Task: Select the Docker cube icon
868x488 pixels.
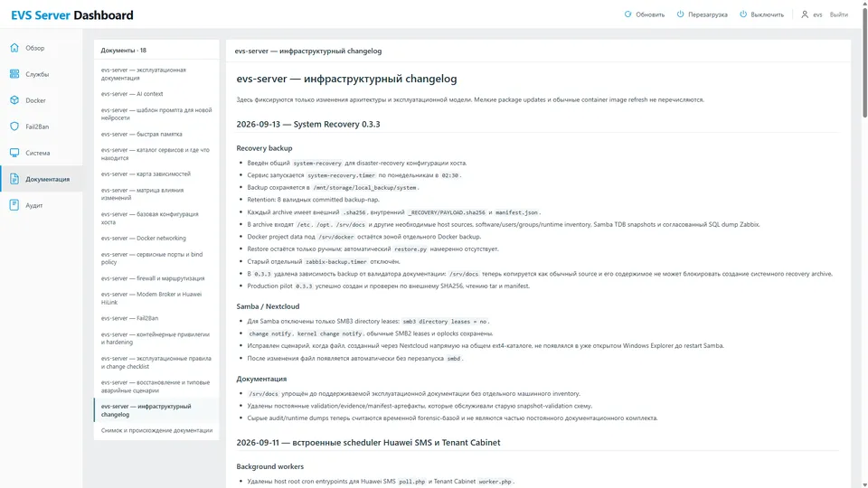Action: (x=14, y=100)
